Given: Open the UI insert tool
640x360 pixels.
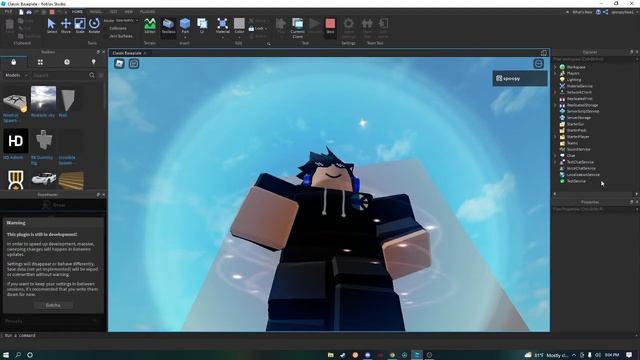Looking at the screenshot, I should point(202,26).
